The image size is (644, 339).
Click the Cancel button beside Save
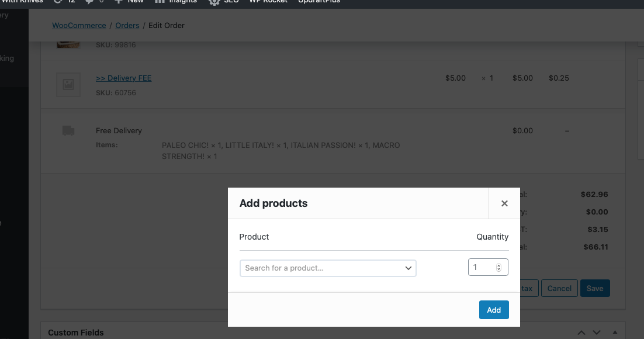[x=559, y=288]
